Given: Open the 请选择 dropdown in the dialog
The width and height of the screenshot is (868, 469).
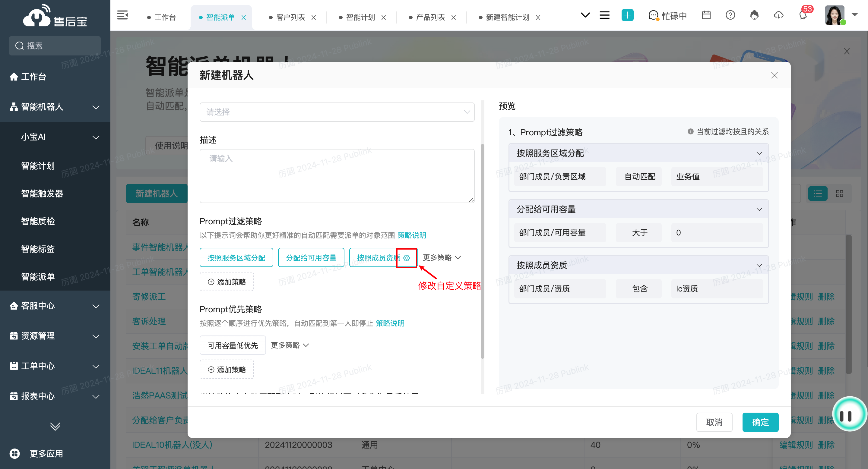Looking at the screenshot, I should click(x=337, y=112).
